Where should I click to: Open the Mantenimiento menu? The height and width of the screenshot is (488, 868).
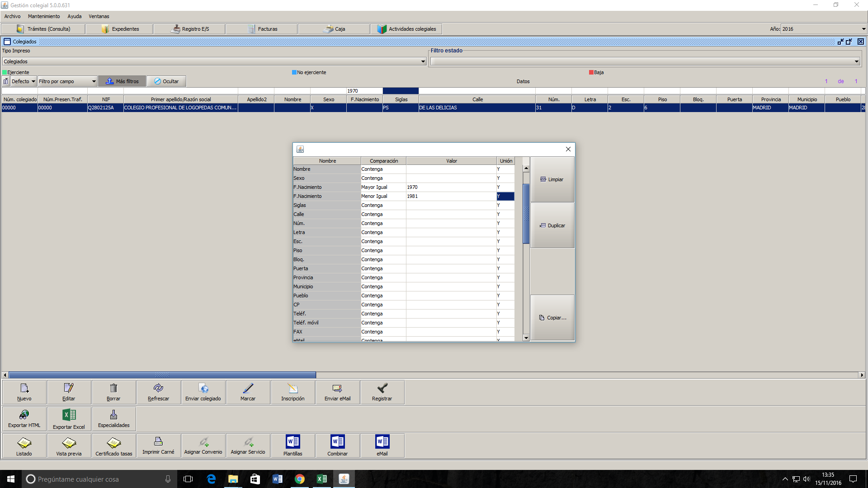tap(44, 16)
